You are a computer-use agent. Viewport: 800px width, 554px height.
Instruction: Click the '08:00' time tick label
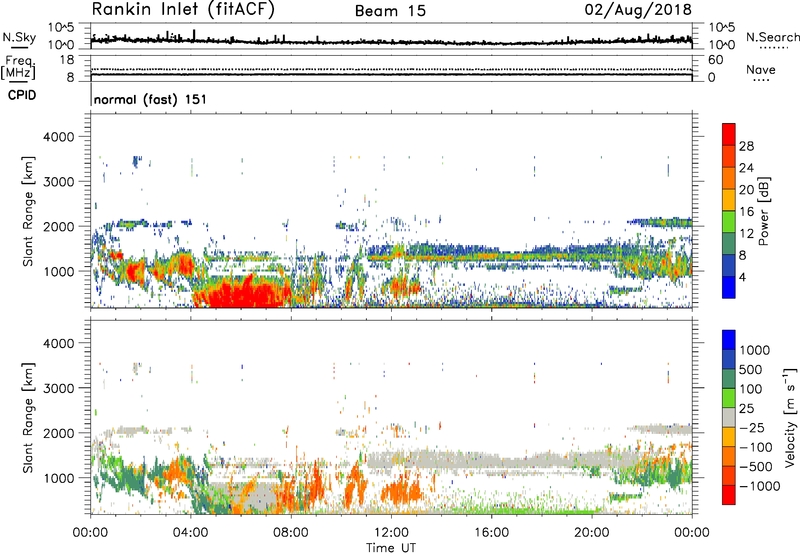point(291,533)
